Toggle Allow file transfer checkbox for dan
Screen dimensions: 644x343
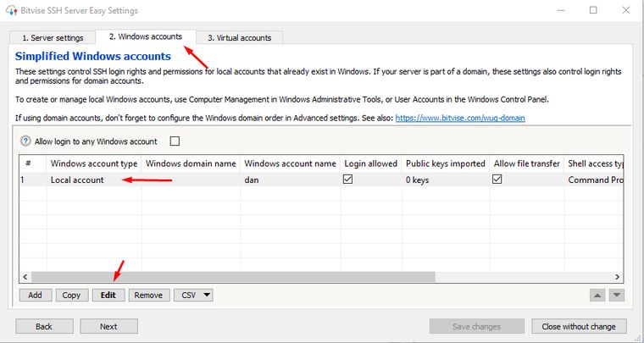(497, 180)
